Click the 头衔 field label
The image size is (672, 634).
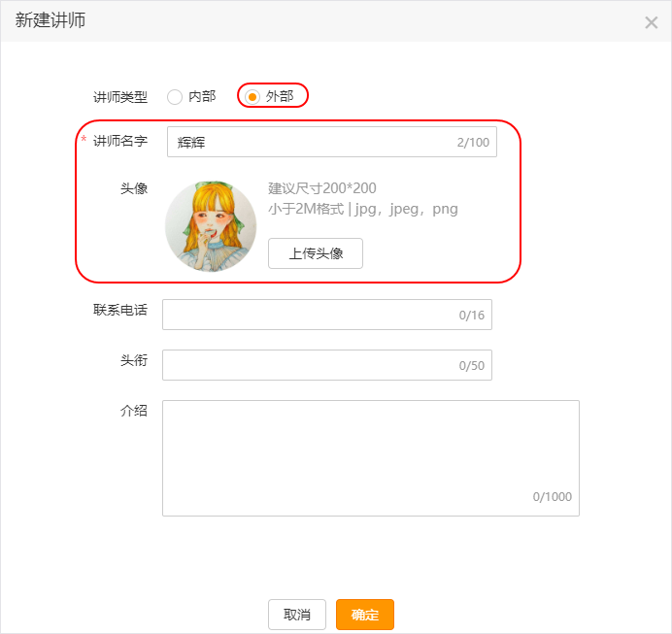134,360
